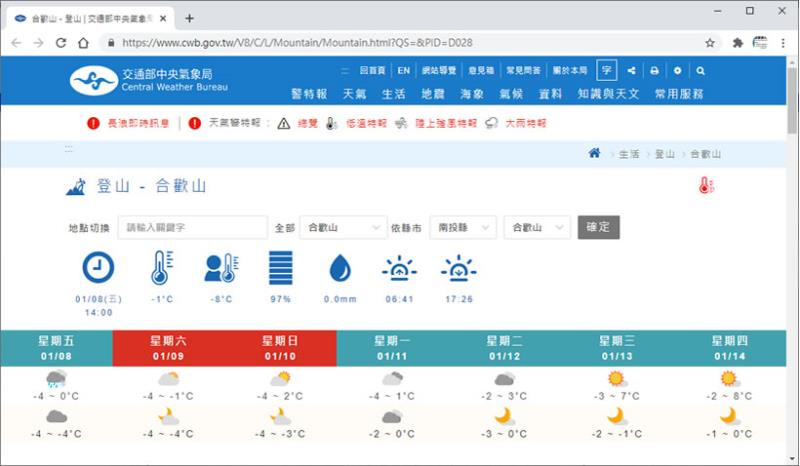The height and width of the screenshot is (466, 800).
Task: Click the location keyword input field
Action: pos(193,227)
